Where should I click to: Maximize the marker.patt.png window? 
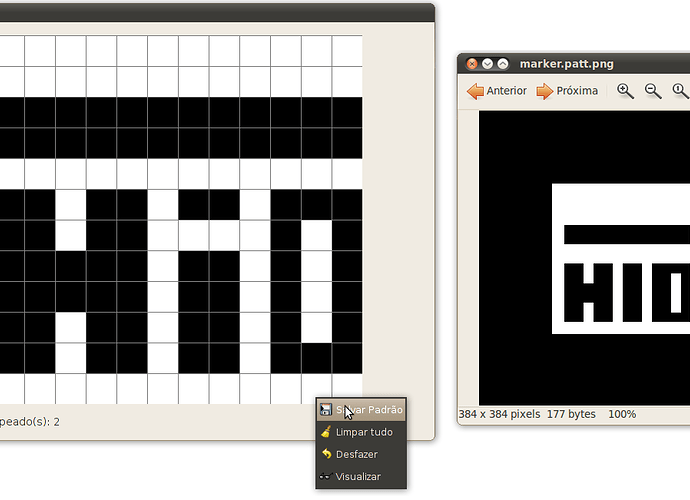click(503, 64)
